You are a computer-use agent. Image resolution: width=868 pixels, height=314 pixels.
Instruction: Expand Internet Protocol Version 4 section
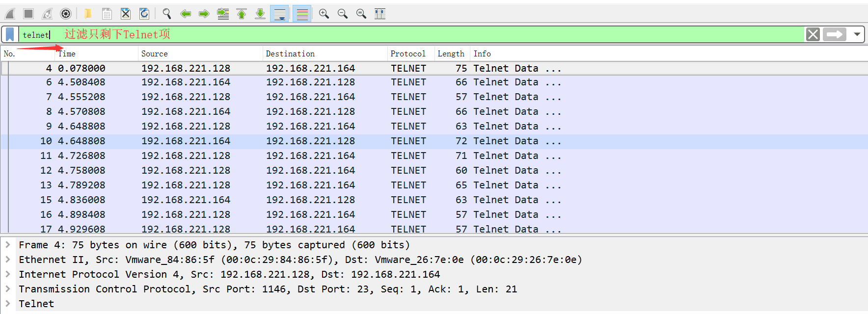8,274
